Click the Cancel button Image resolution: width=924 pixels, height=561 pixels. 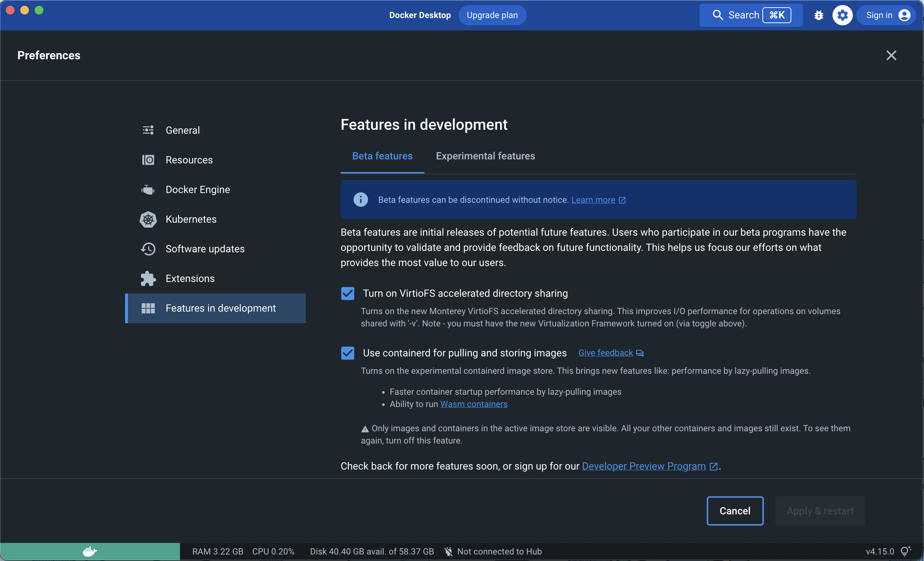[735, 511]
